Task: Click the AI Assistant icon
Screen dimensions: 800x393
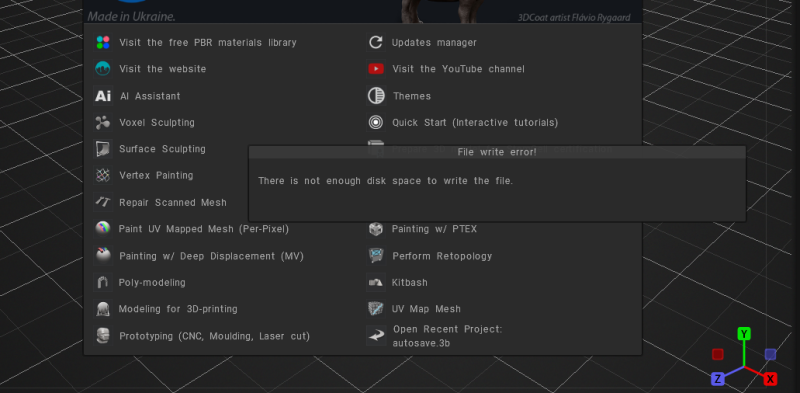Action: point(103,96)
